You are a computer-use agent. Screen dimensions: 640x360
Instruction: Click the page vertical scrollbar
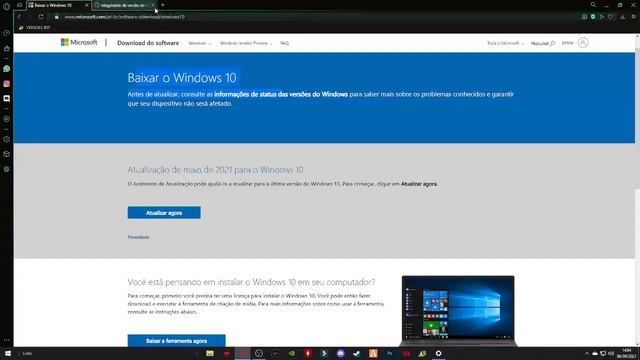click(637, 190)
